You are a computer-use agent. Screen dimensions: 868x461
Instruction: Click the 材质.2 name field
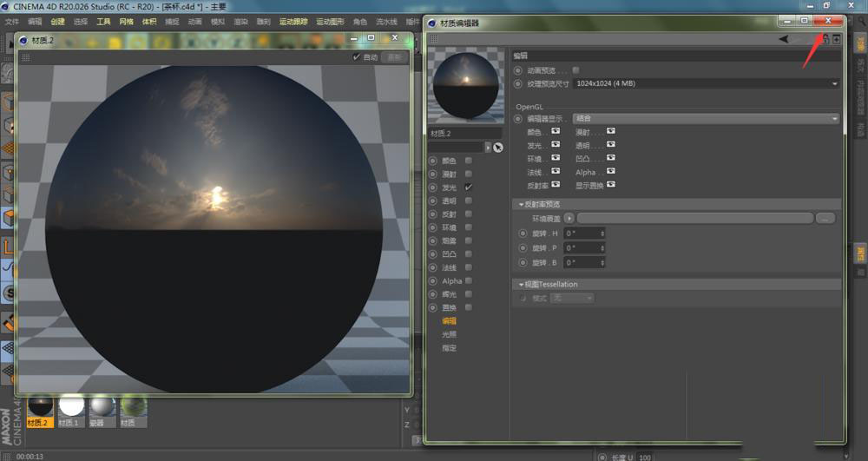click(x=465, y=134)
